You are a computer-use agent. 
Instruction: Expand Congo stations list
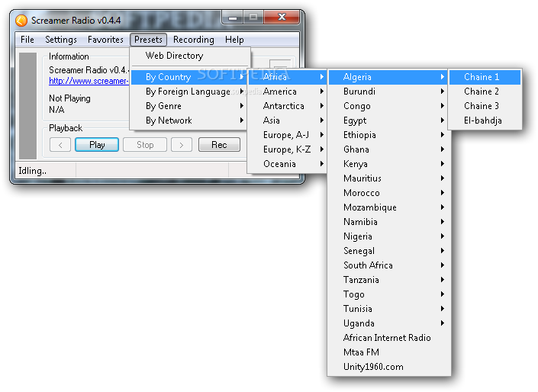pyautogui.click(x=388, y=106)
